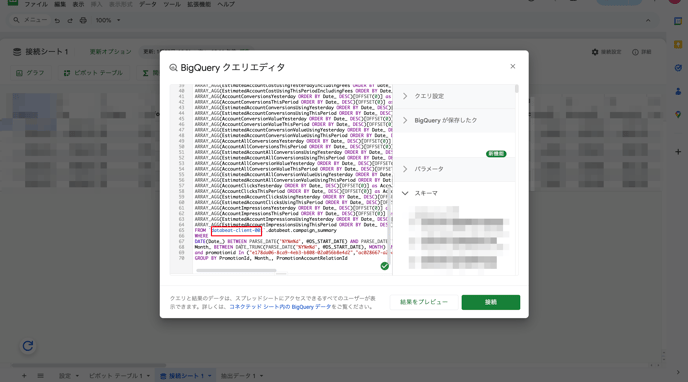Click the circular refresh icon at bottom left
The width and height of the screenshot is (688, 382).
[28, 346]
